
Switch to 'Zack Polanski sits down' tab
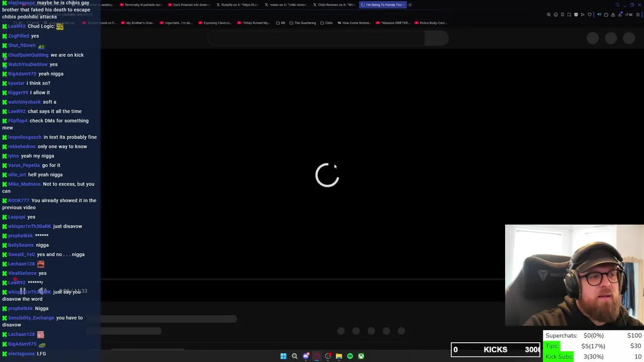[189, 5]
